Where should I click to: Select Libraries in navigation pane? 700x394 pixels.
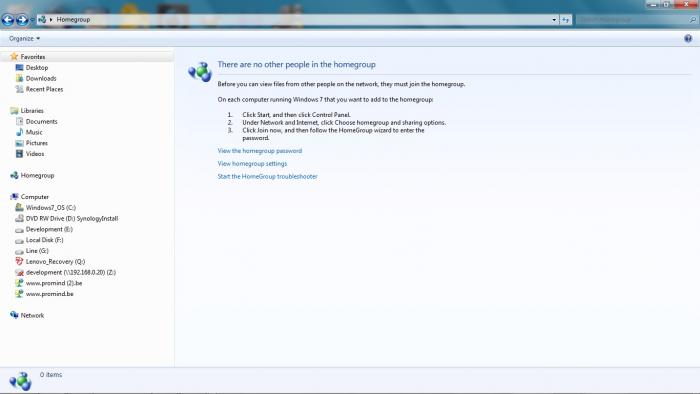(32, 111)
